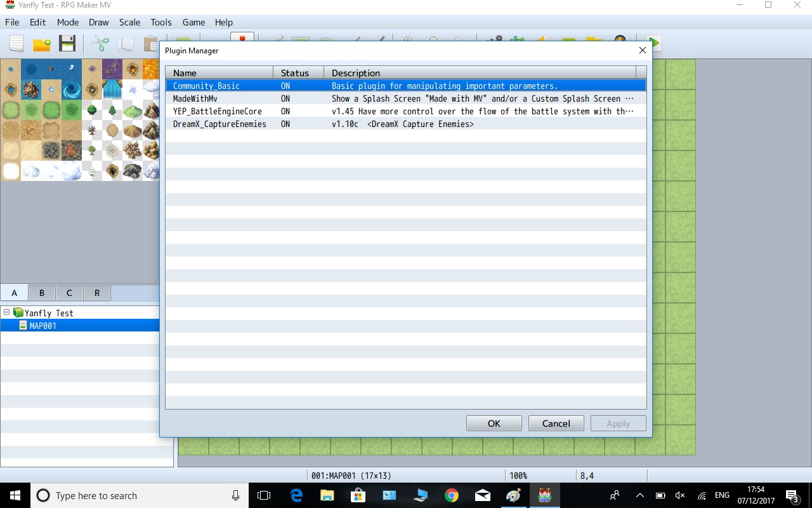Choose the gray cobblestone tile
The width and height of the screenshot is (812, 508).
tap(51, 150)
